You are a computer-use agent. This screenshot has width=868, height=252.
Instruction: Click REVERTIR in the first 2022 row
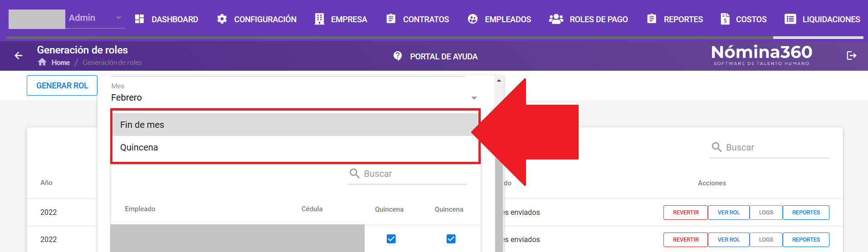[x=686, y=213]
